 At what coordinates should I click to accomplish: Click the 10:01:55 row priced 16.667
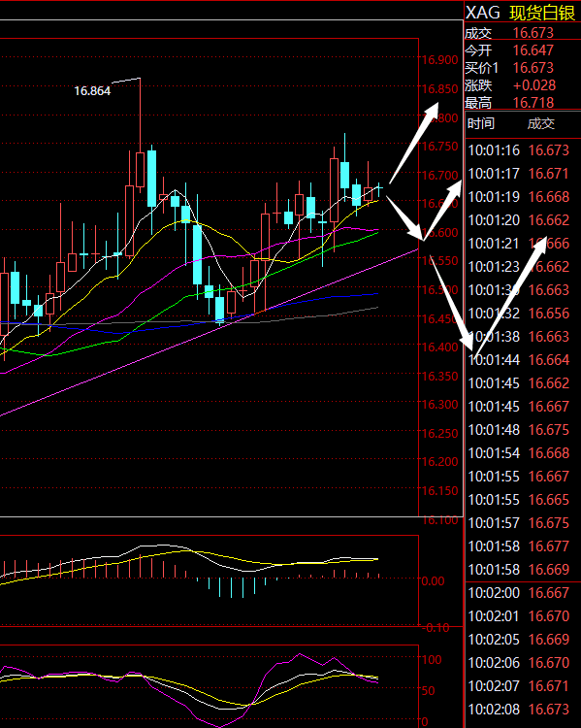point(523,477)
